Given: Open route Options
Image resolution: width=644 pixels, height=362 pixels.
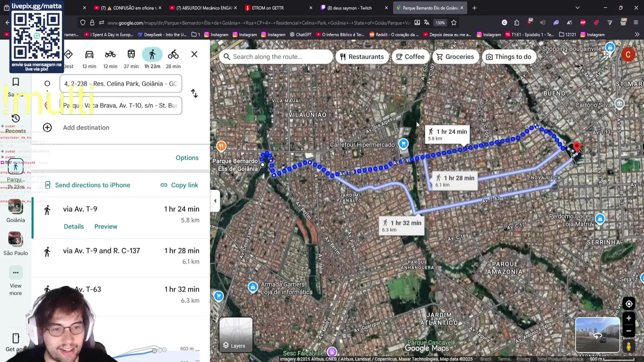Looking at the screenshot, I should click(x=187, y=158).
